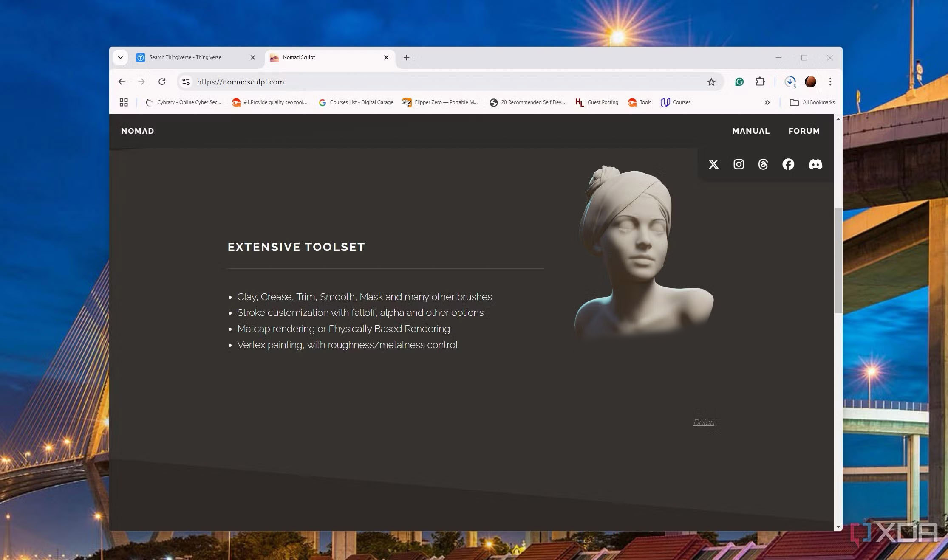Open the download manager extension icon
Screen dimensions: 948x560
(x=790, y=82)
